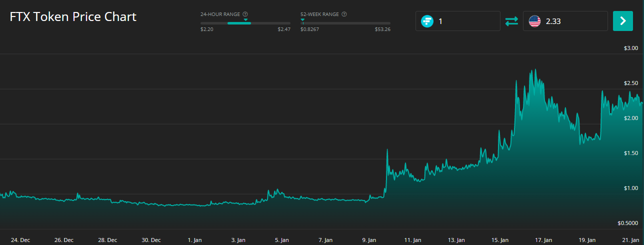The height and width of the screenshot is (245, 644).
Task: Click the US flag currency icon
Action: tap(534, 21)
